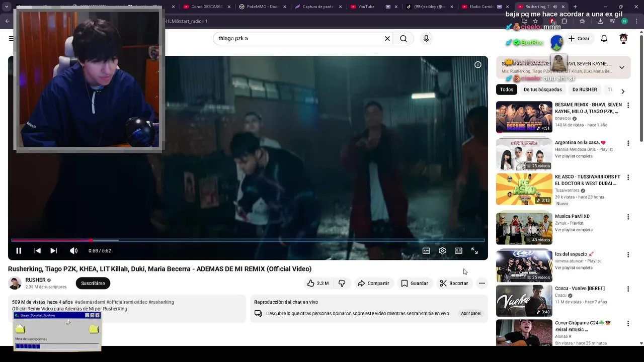Open options for KE ASCO video
644x362 pixels.
coord(628,177)
